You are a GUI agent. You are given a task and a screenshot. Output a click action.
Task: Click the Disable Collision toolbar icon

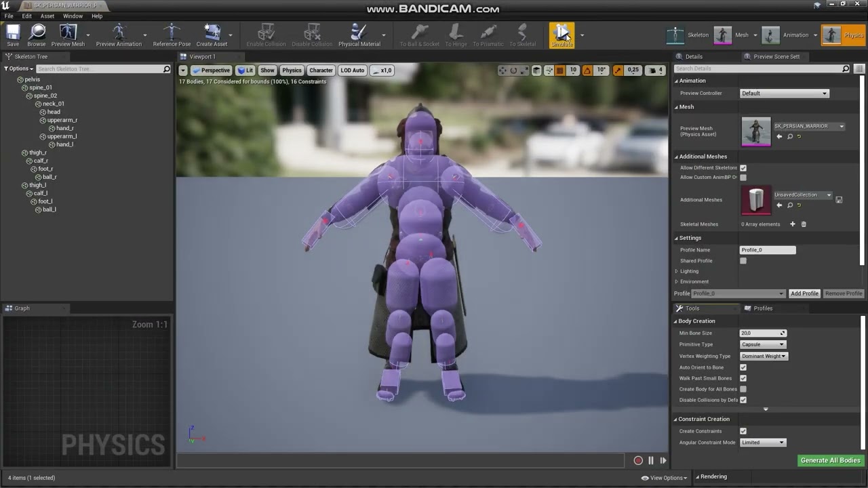(x=312, y=35)
